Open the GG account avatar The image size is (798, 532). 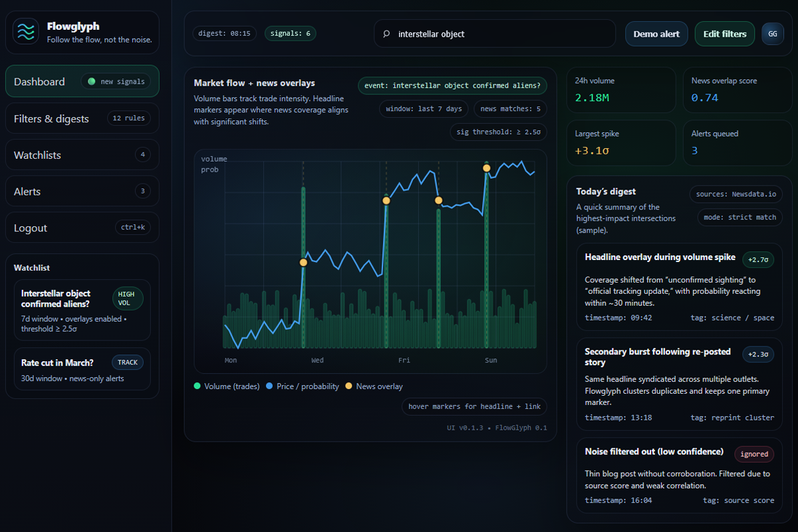pyautogui.click(x=772, y=33)
